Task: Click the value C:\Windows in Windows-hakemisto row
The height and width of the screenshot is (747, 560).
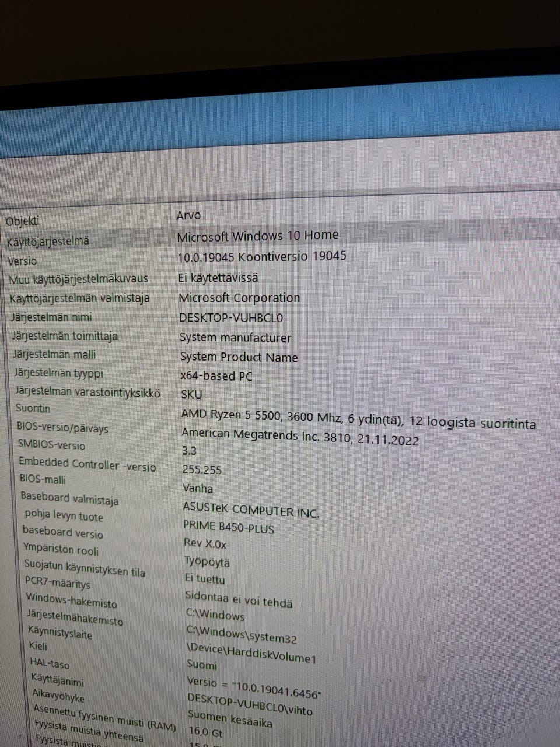Action: point(215,615)
